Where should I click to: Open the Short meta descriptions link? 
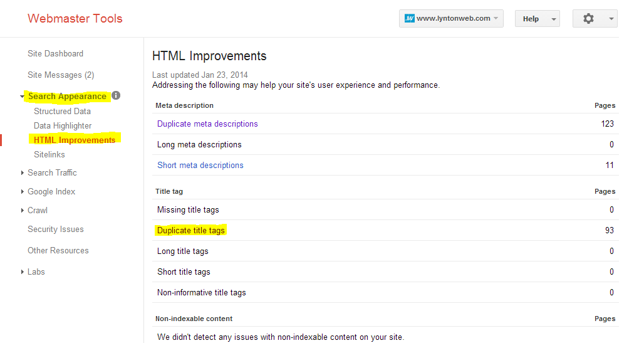pos(200,166)
